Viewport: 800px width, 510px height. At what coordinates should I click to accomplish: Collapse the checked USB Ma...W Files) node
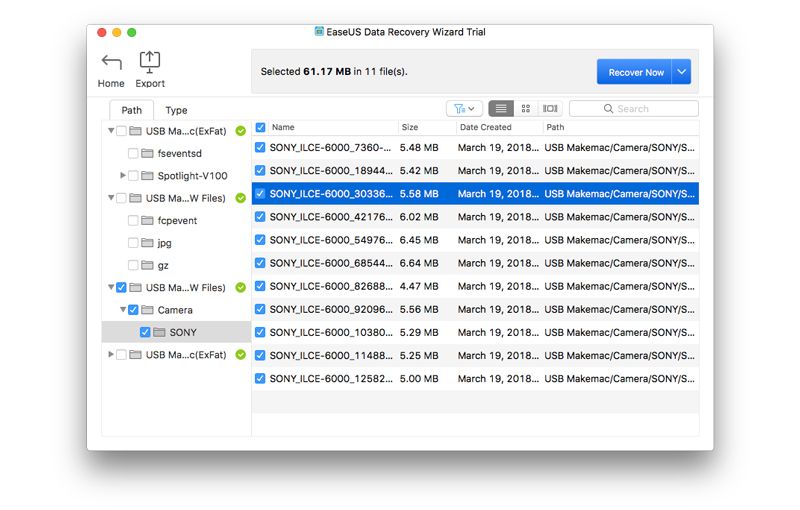pyautogui.click(x=111, y=287)
